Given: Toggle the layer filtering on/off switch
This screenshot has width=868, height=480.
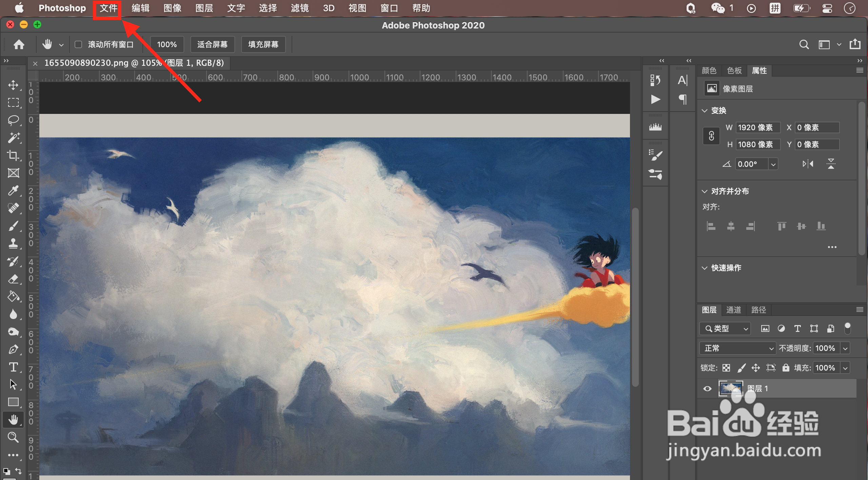Looking at the screenshot, I should (x=847, y=328).
